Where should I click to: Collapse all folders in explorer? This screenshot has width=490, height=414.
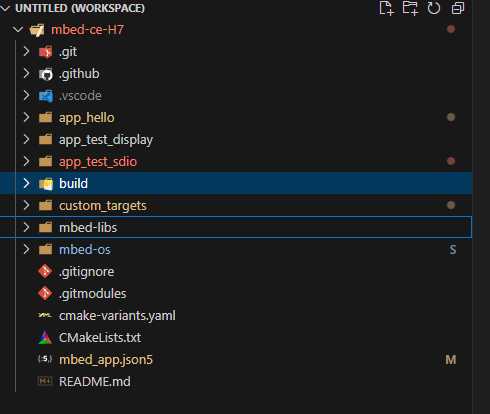point(458,8)
